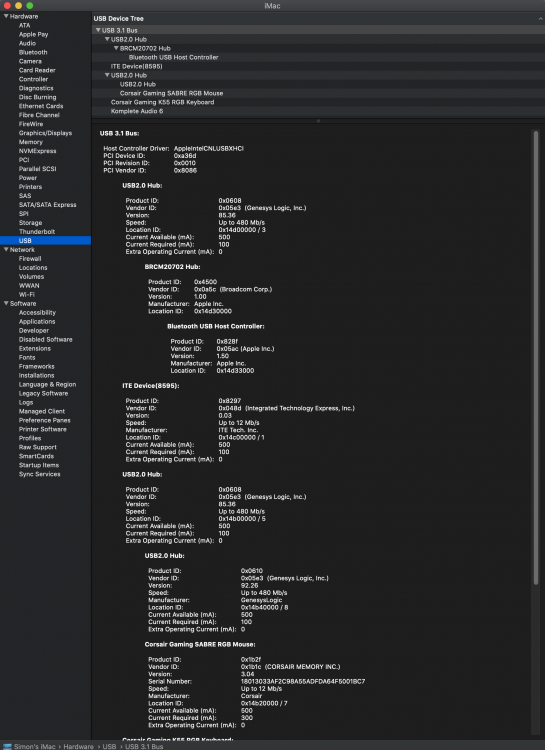Open Firewall under Network
Viewport: 545px width, 750px height.
coord(30,259)
